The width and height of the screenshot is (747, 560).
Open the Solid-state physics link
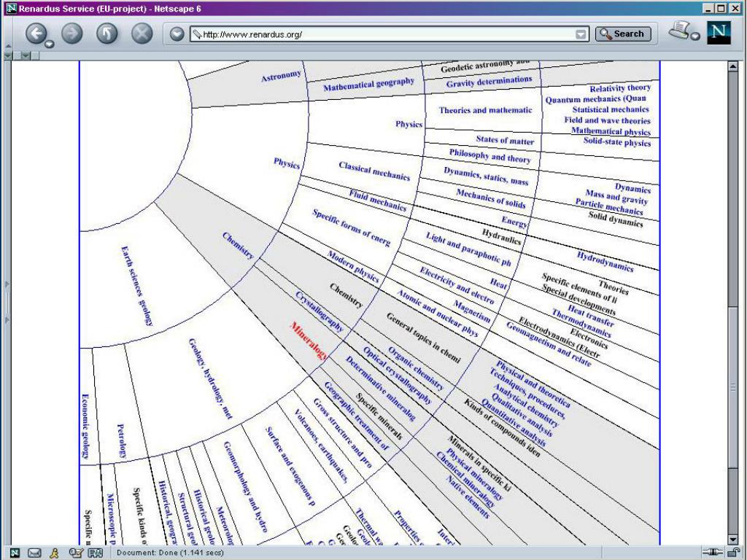point(617,141)
